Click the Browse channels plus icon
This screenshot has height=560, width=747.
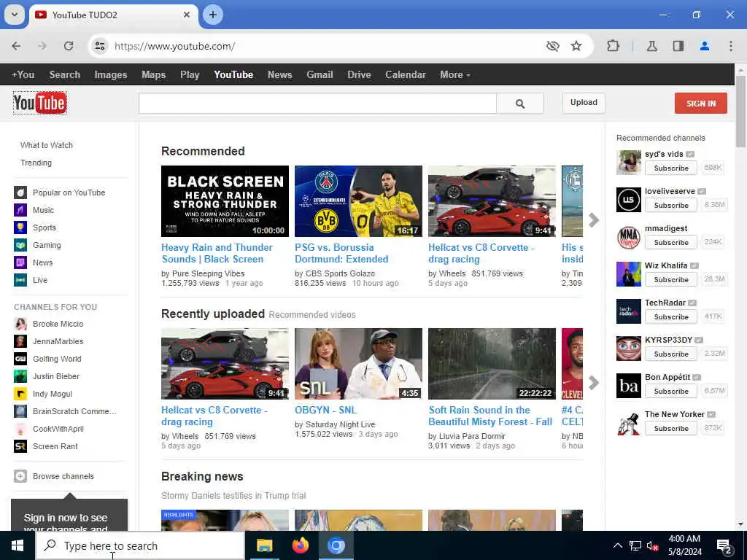pyautogui.click(x=20, y=476)
